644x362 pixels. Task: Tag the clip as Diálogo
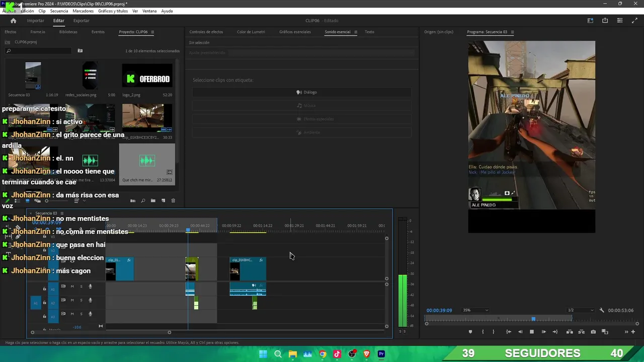click(x=302, y=93)
